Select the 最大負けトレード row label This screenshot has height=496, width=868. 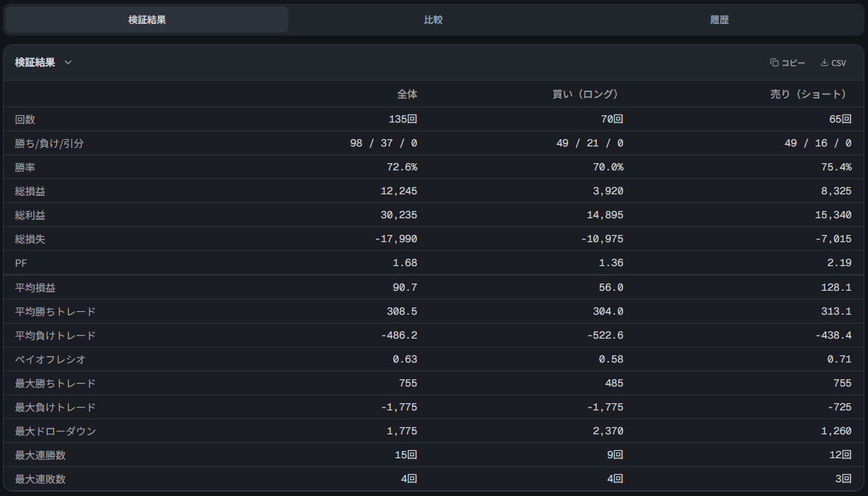tap(55, 408)
